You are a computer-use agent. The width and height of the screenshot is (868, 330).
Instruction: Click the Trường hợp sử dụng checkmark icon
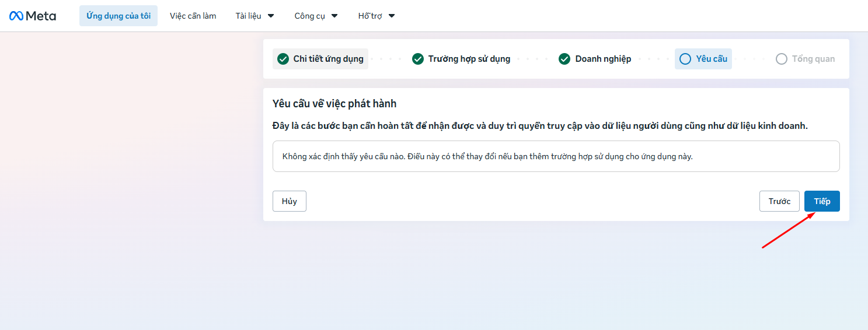click(x=418, y=59)
